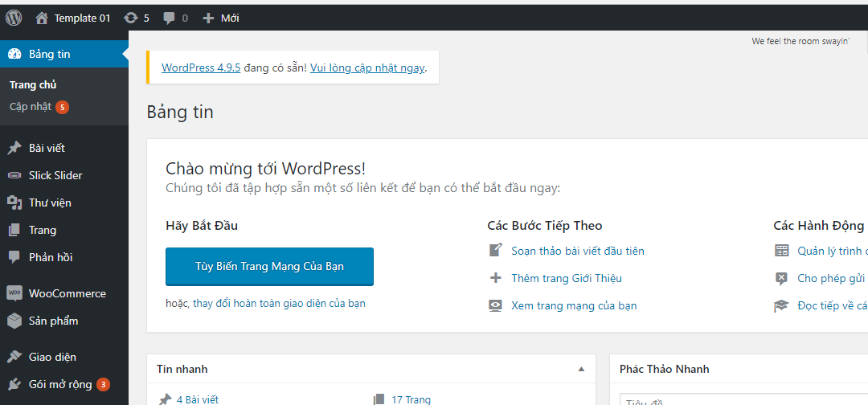
Task: Open the Cho phép gửi link
Action: (833, 278)
